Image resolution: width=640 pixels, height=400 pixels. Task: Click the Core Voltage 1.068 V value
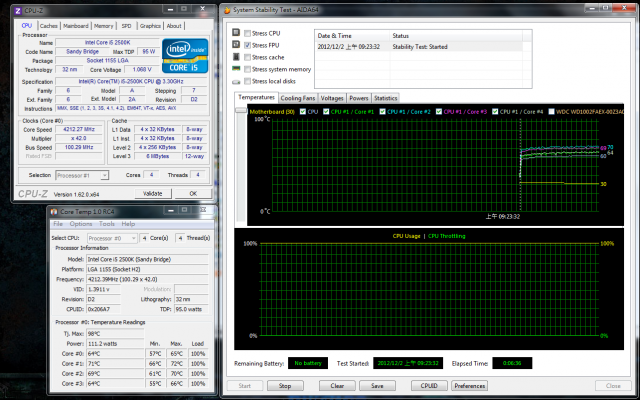click(142, 69)
